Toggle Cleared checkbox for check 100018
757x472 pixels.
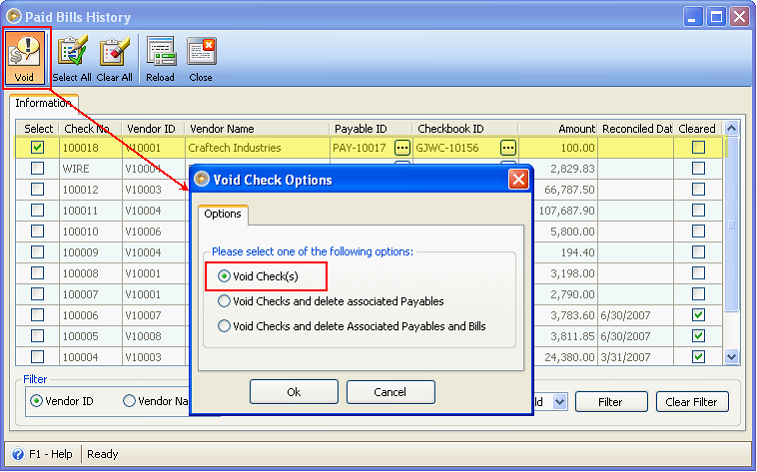[x=698, y=147]
